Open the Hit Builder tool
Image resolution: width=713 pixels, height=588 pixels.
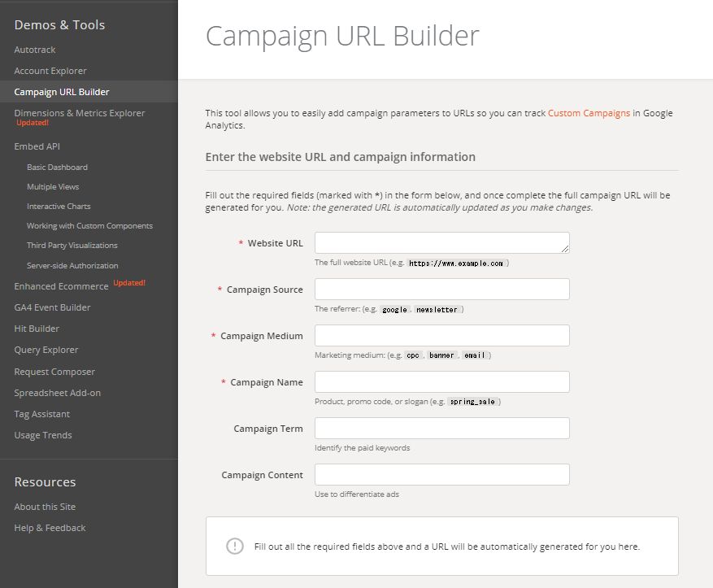click(37, 329)
